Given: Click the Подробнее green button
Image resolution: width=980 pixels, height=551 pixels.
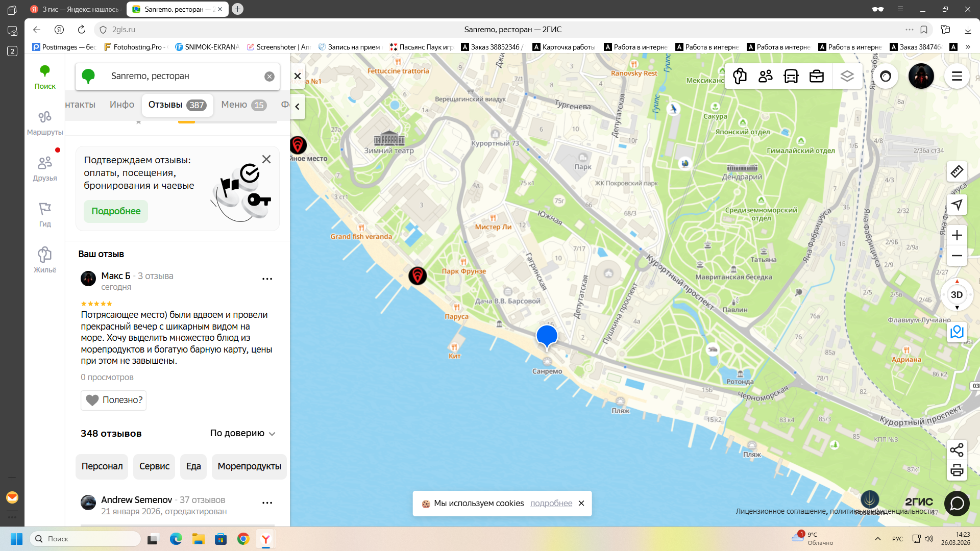Looking at the screenshot, I should coord(116,211).
